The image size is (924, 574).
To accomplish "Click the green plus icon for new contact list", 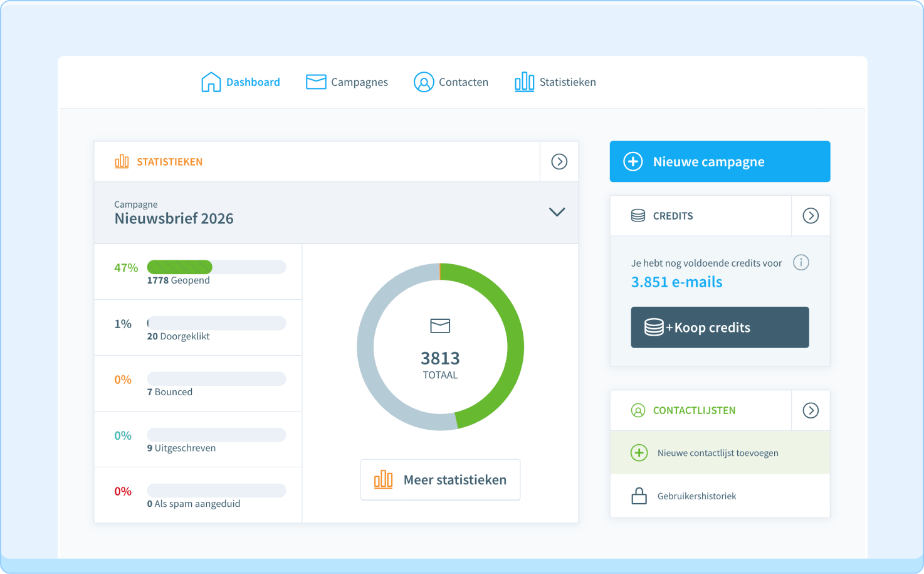I will (639, 453).
